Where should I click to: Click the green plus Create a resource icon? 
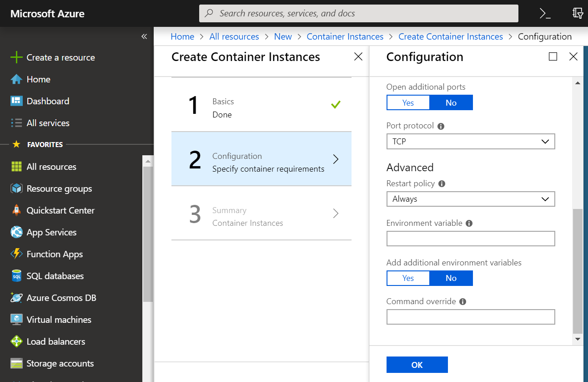click(16, 57)
